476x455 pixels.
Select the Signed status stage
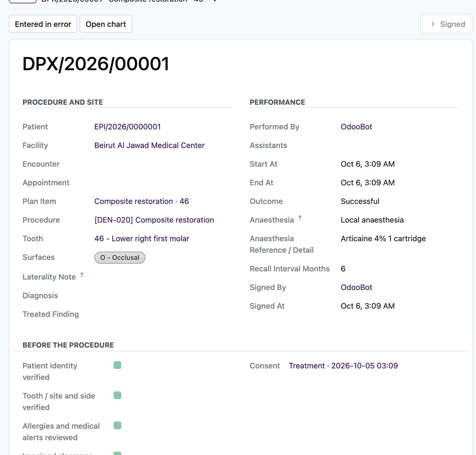pos(447,24)
